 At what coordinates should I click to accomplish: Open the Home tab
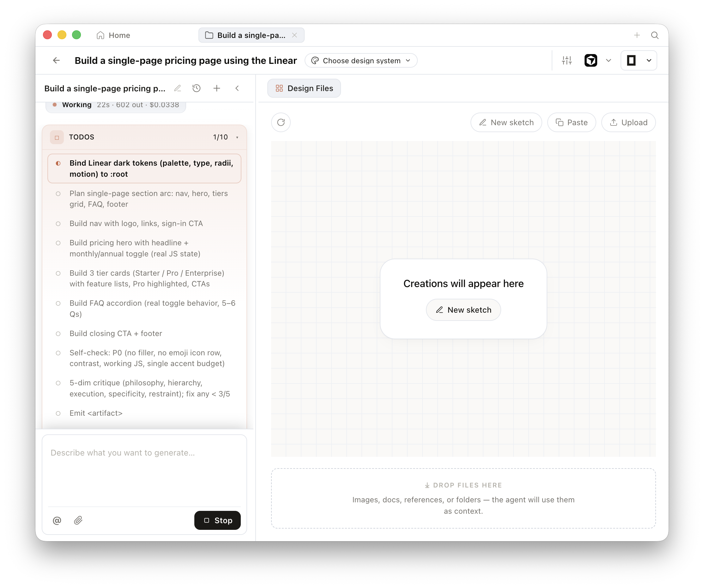coord(113,35)
